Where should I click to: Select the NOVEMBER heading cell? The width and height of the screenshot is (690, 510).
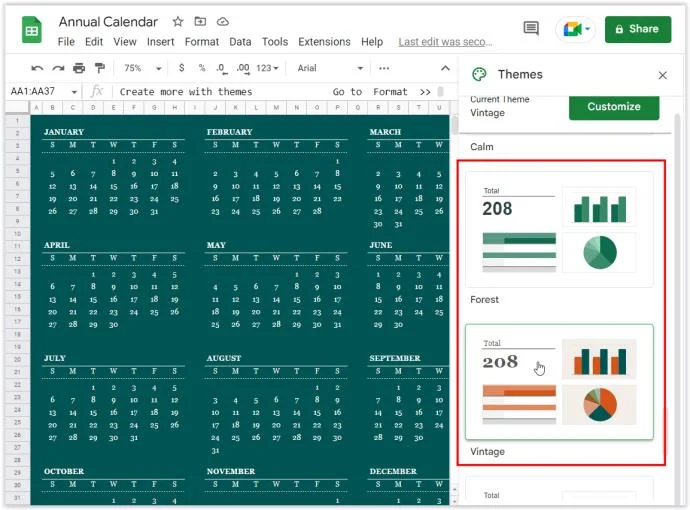pos(231,471)
